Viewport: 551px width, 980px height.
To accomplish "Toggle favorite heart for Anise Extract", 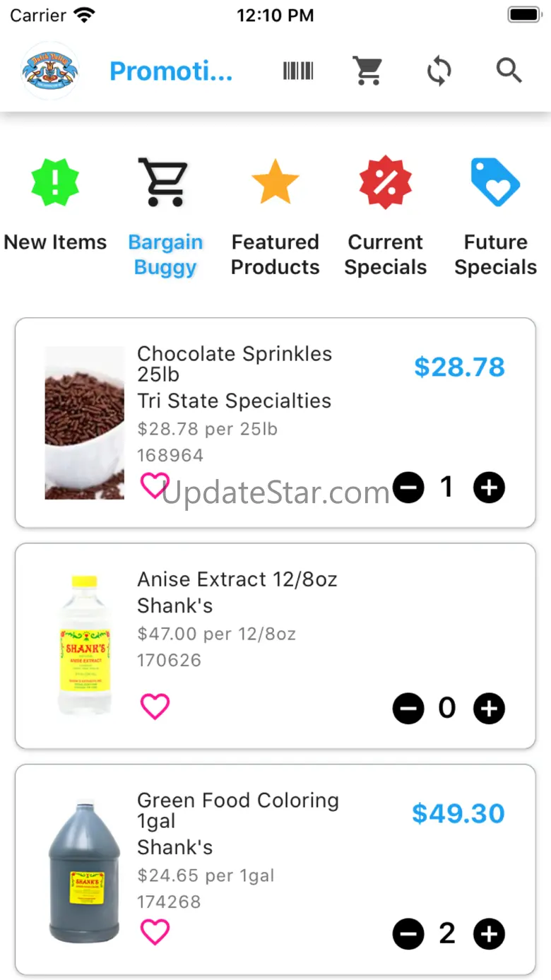I will pos(155,707).
